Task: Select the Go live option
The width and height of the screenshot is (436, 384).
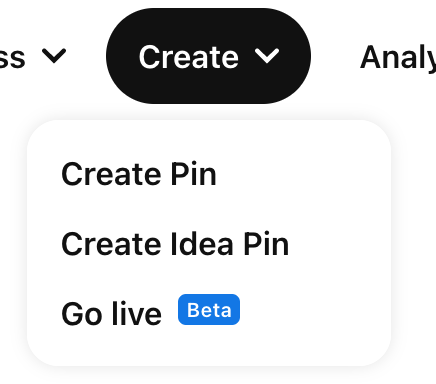Action: [x=209, y=313]
